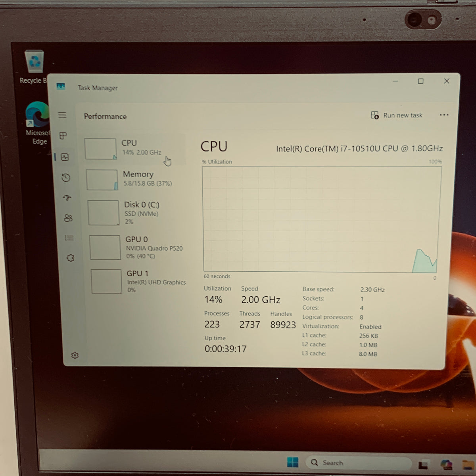This screenshot has height=476, width=476.
Task: Open the Recycle Bin desktop icon
Action: tap(34, 67)
